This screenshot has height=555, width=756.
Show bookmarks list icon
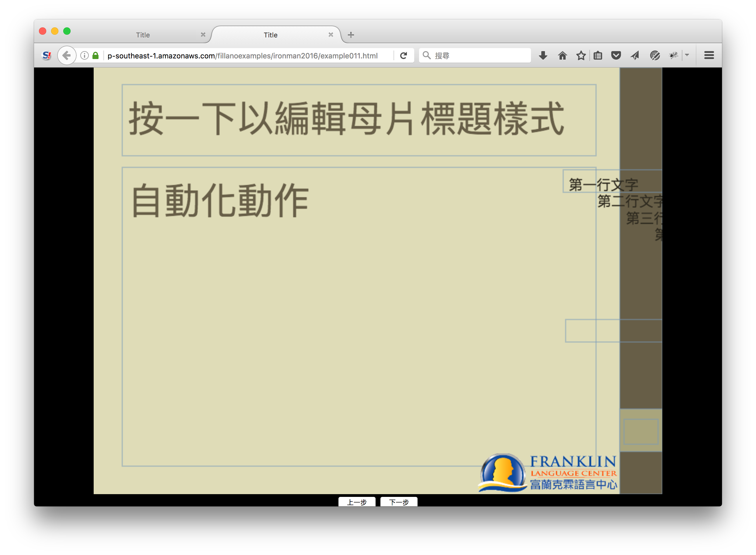tap(598, 55)
